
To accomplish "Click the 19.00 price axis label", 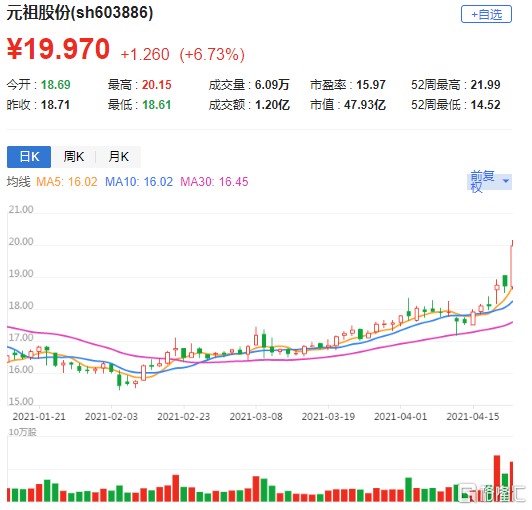I will 21,273.
